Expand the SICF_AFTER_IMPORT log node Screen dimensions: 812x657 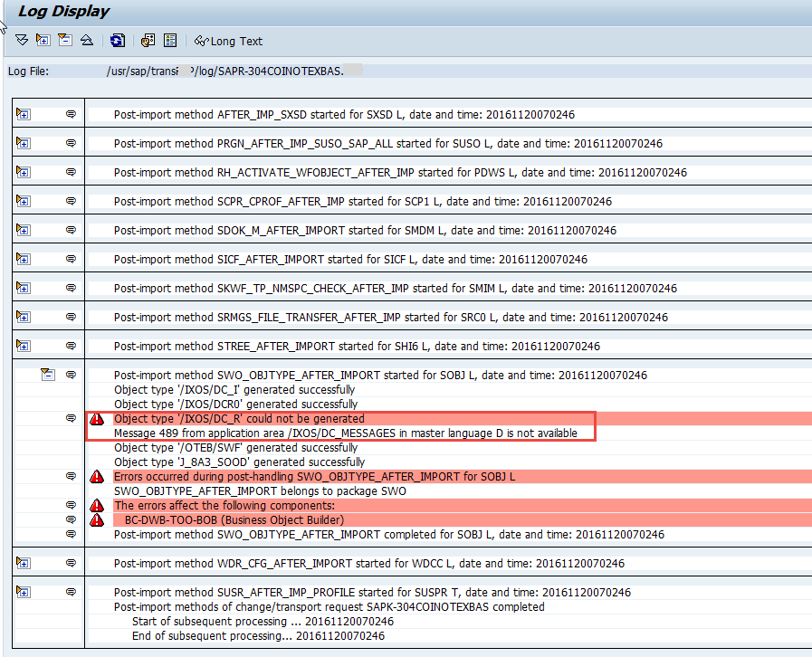pyautogui.click(x=24, y=259)
